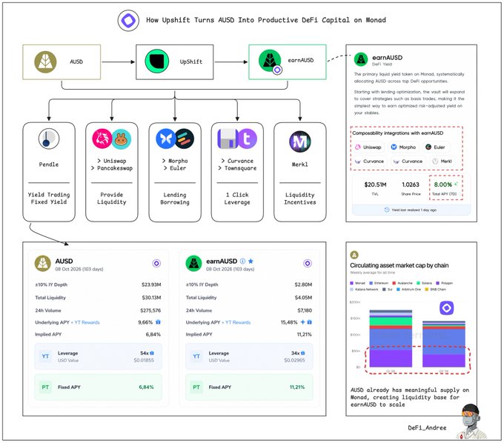
Task: Click the dark Euler icon in the lending card
Action: 184,139
